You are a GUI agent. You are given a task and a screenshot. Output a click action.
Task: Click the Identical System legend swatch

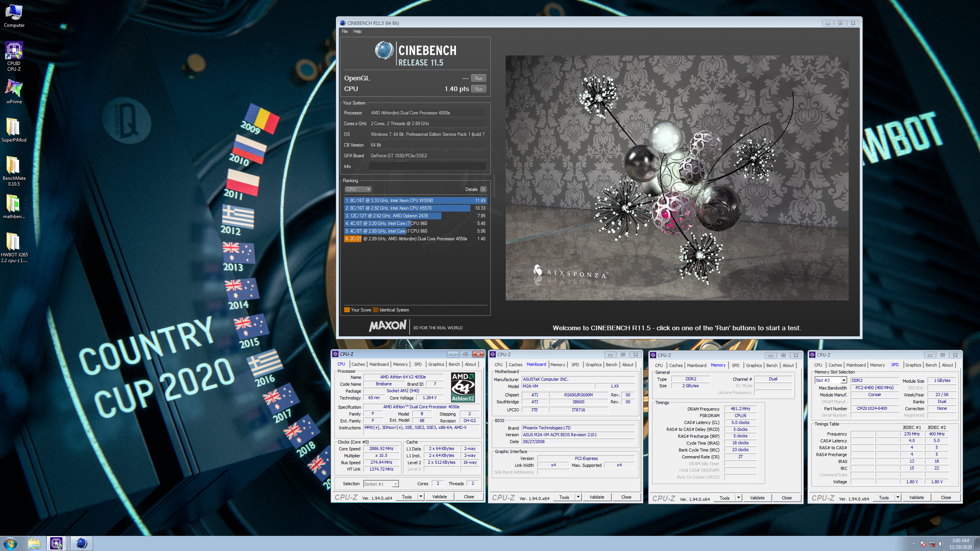(x=376, y=310)
